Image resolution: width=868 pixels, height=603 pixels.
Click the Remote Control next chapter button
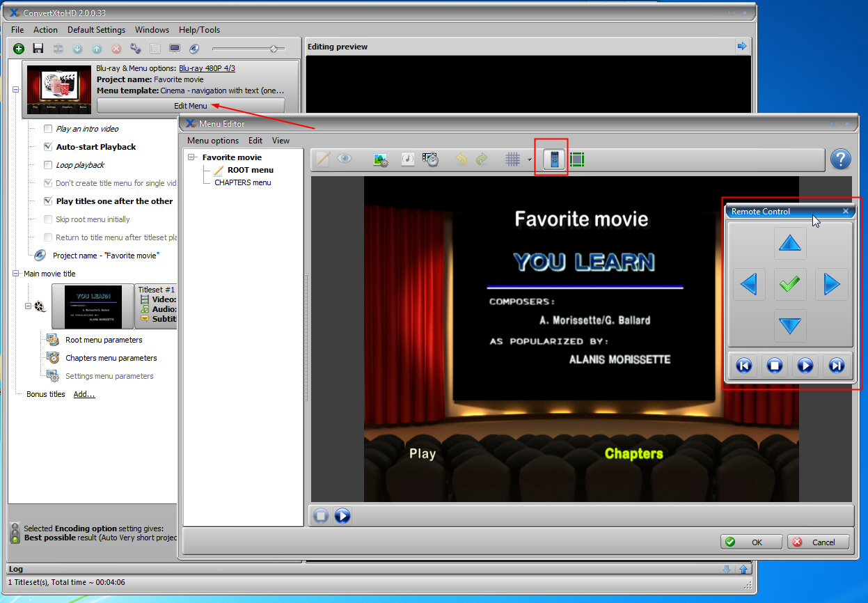[836, 366]
